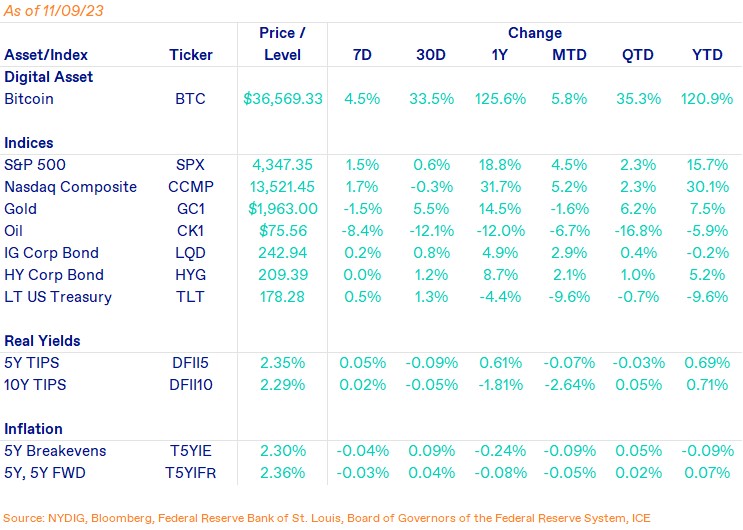Click the T5YIFR ticker cell

(x=191, y=473)
